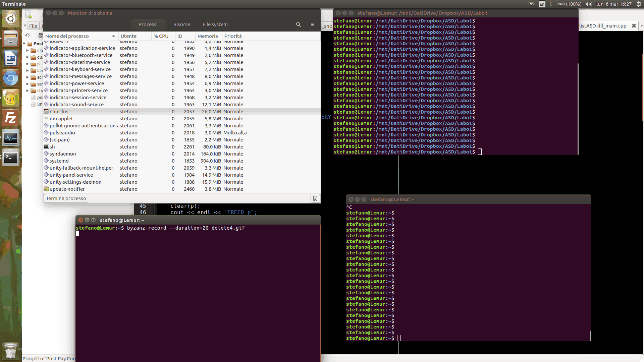The image size is (644, 362).
Task: Open LibreOffice Writer from the launcher
Action: point(11,58)
